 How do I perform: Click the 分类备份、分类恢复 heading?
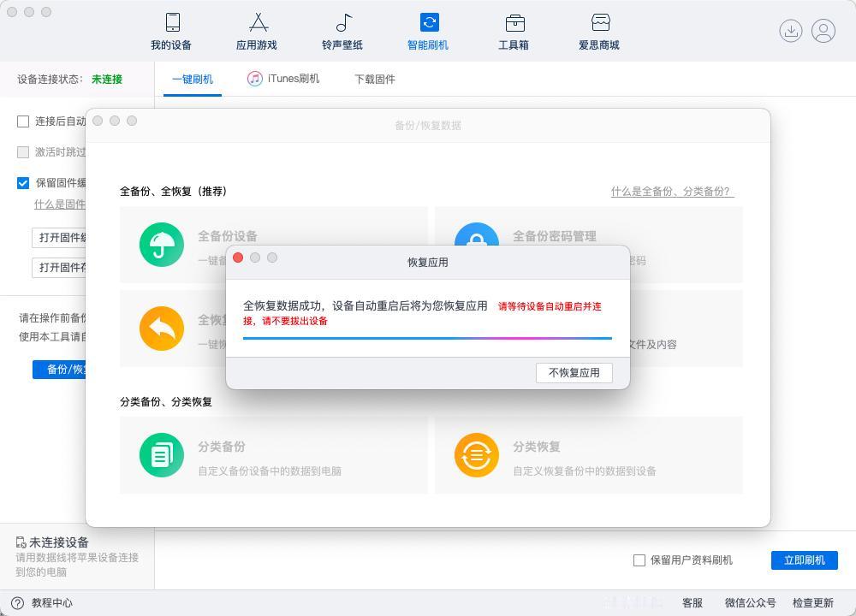pyautogui.click(x=166, y=402)
